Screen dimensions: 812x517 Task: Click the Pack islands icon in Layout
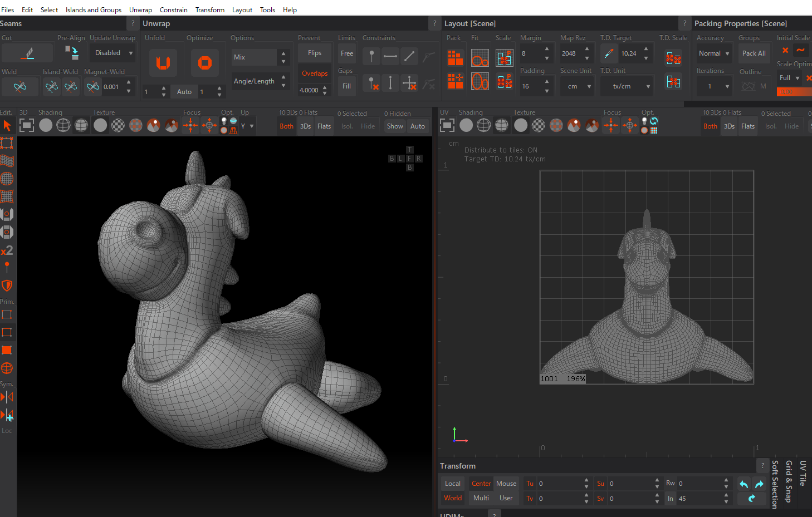point(455,57)
